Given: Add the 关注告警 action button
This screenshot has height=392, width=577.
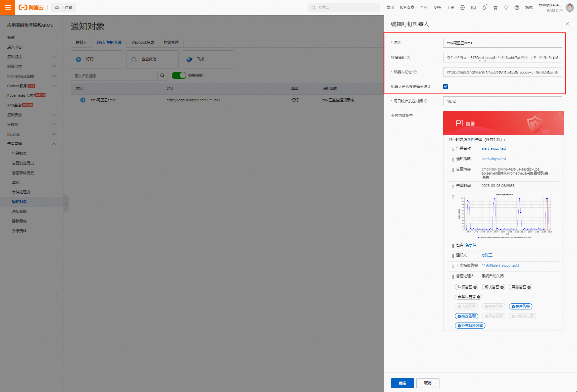Looking at the screenshot, I should pos(520,306).
